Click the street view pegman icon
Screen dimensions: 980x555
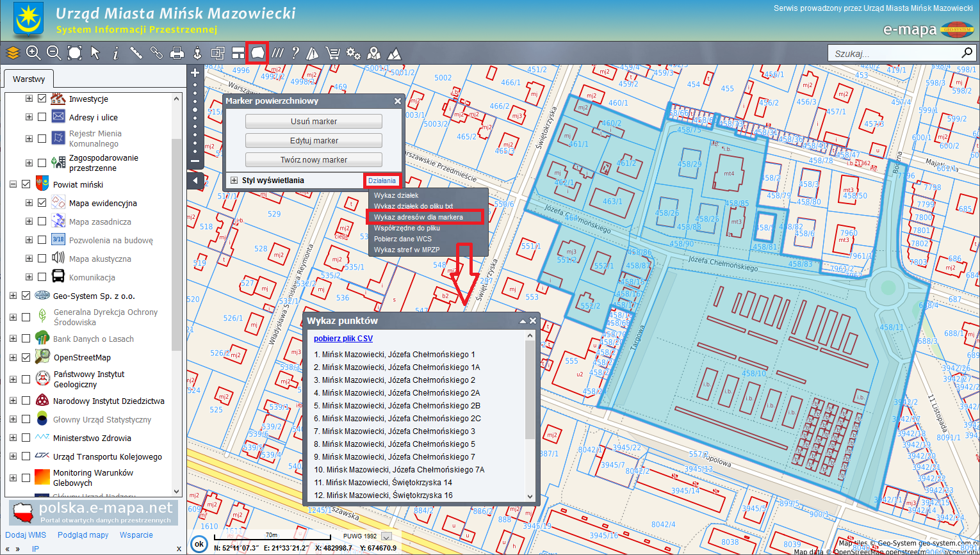(x=197, y=53)
